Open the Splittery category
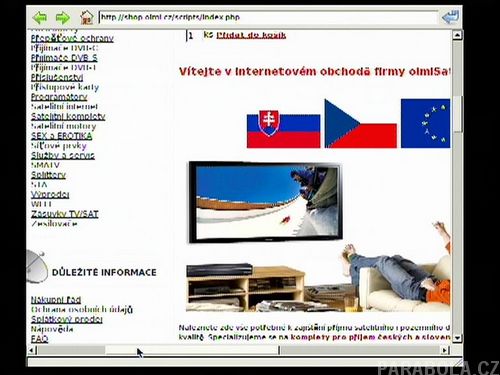The width and height of the screenshot is (500, 375). tap(48, 175)
